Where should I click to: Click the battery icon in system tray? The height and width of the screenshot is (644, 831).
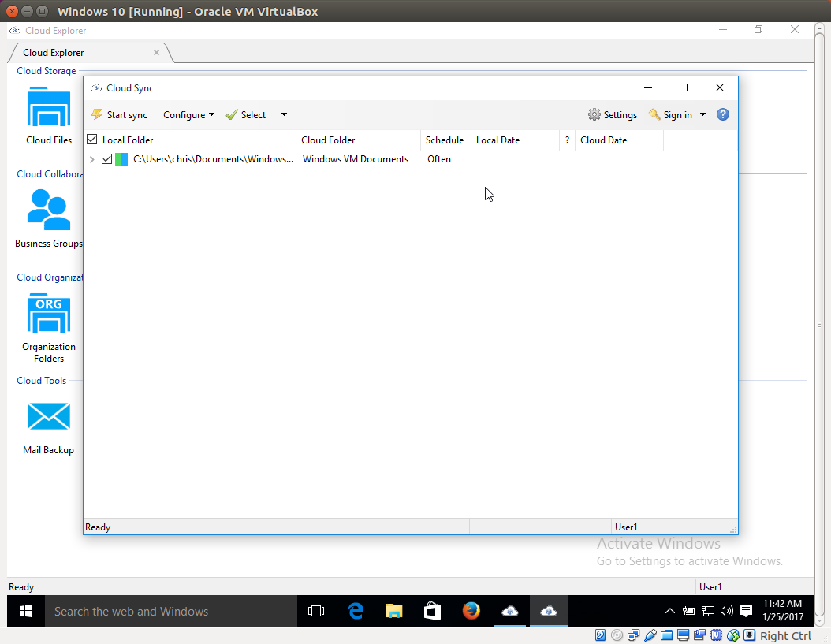click(x=688, y=611)
